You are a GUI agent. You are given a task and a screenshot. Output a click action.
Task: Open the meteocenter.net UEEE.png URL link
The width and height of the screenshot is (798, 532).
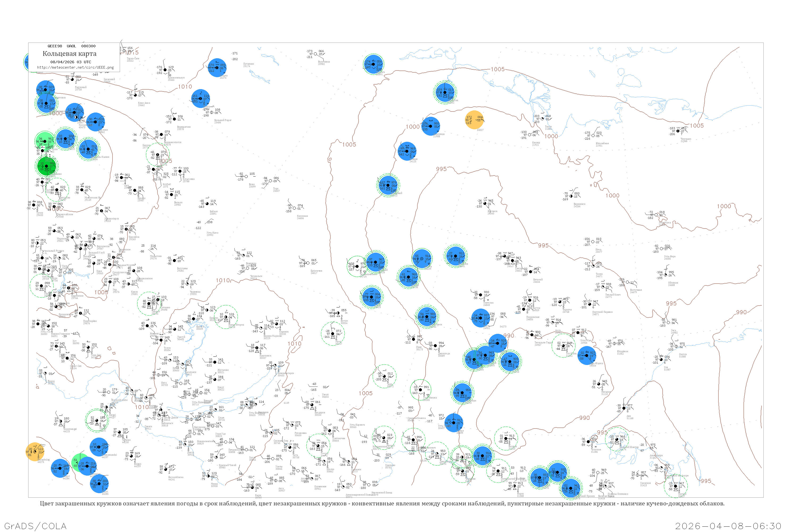pyautogui.click(x=75, y=68)
